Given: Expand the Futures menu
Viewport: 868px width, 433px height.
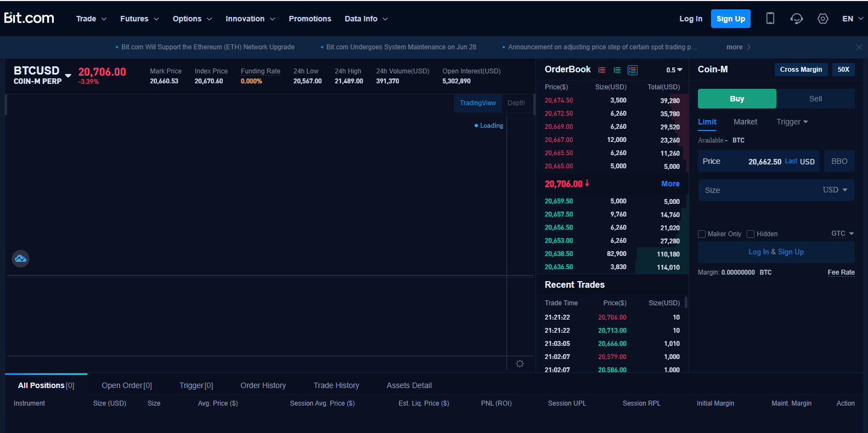Looking at the screenshot, I should click(x=139, y=19).
